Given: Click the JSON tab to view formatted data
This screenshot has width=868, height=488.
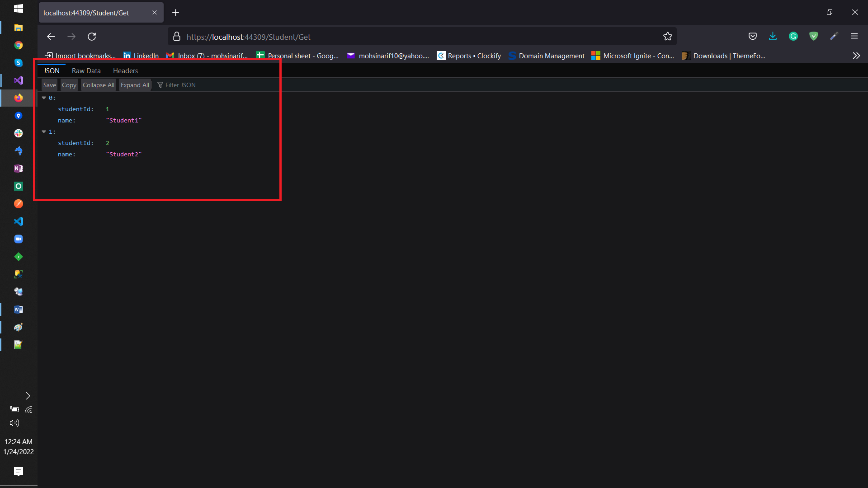Looking at the screenshot, I should [51, 70].
